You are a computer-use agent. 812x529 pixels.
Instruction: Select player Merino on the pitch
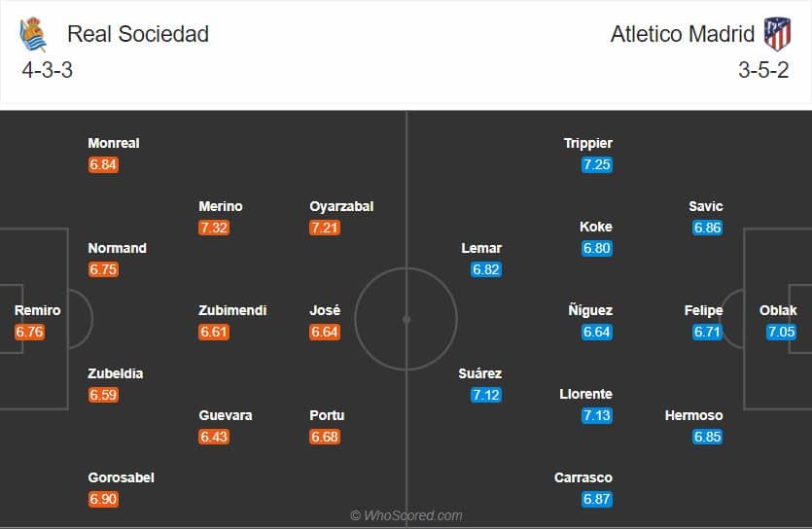pos(220,206)
